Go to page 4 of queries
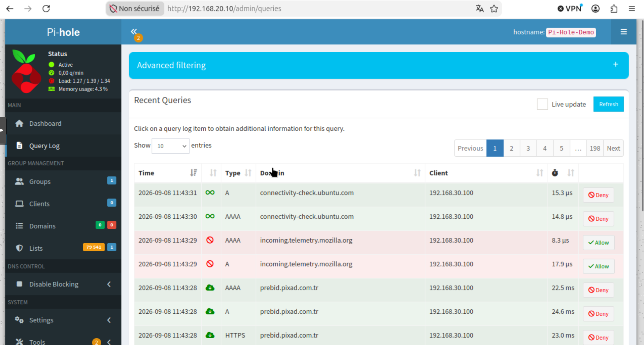The width and height of the screenshot is (644, 345). pyautogui.click(x=545, y=148)
